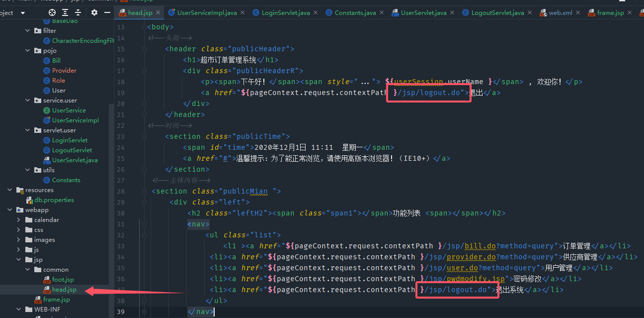Image resolution: width=644 pixels, height=318 pixels.
Task: Close the UserServlet.java tab
Action: [x=452, y=13]
